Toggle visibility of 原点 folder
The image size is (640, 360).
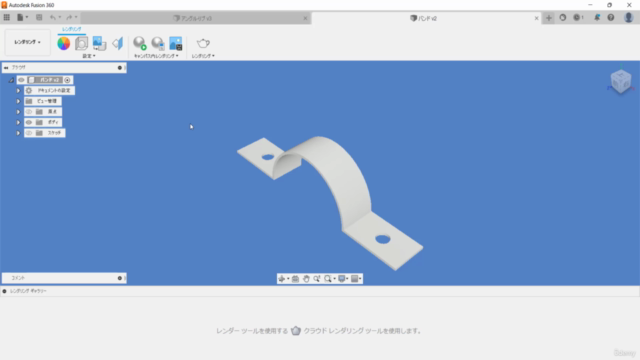coord(29,112)
